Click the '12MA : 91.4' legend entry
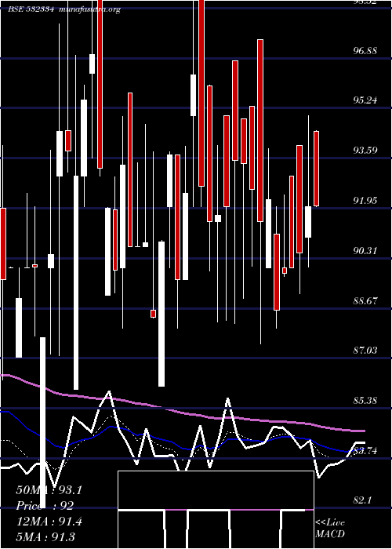This screenshot has width=392, height=549. 49,522
